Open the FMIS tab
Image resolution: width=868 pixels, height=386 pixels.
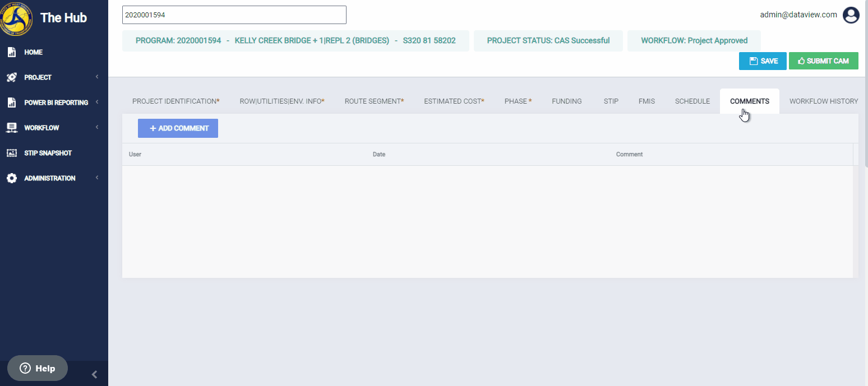click(x=647, y=101)
